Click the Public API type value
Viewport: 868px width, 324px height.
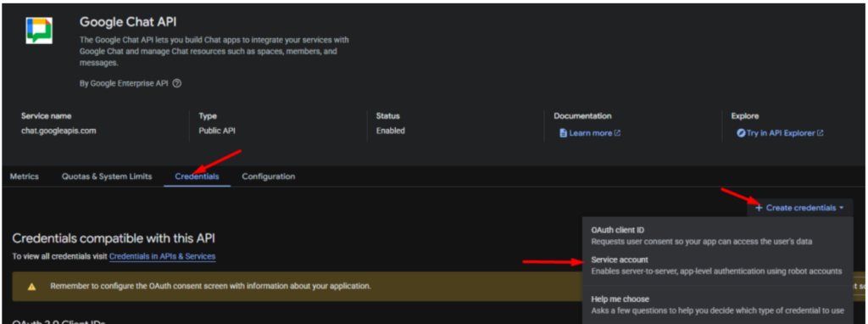click(x=218, y=131)
